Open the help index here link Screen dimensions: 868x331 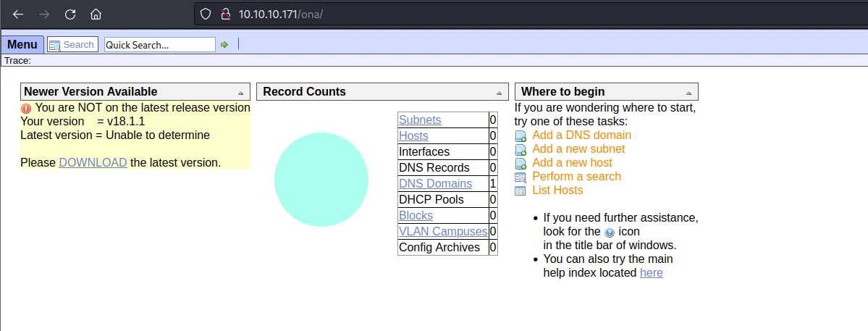point(651,273)
